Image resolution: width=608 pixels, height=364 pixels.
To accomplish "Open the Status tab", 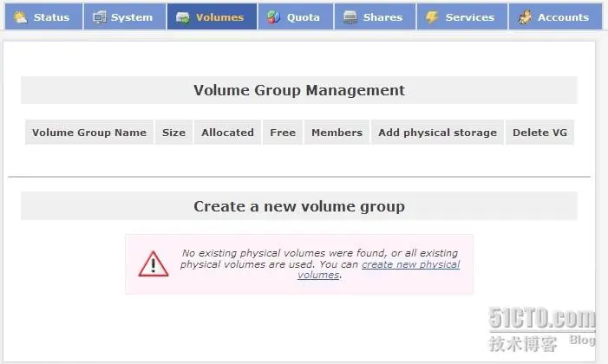I will tap(44, 16).
